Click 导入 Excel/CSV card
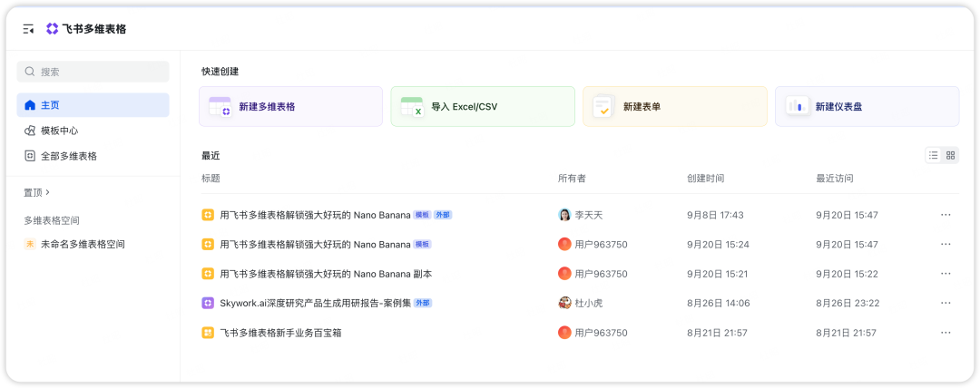The image size is (980, 388). 483,107
